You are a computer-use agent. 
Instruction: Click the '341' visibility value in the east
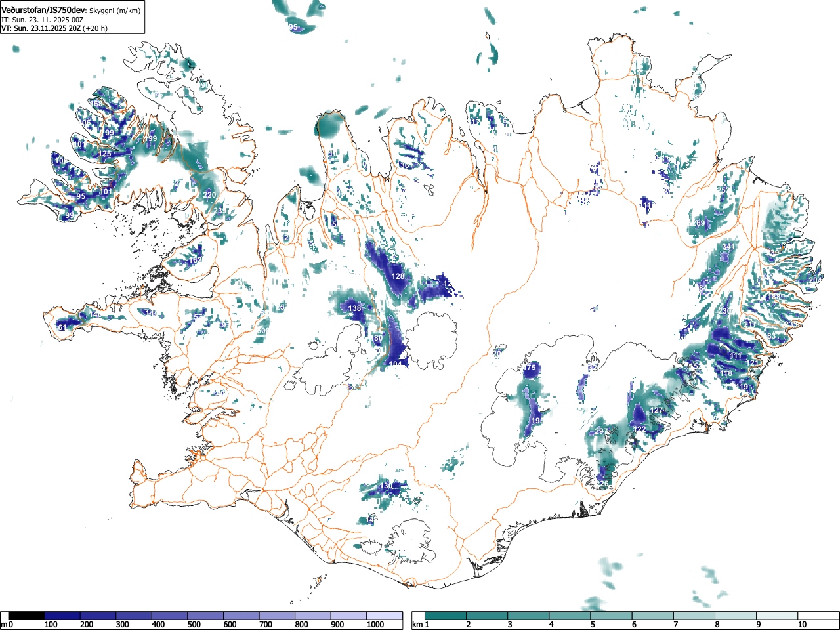728,247
